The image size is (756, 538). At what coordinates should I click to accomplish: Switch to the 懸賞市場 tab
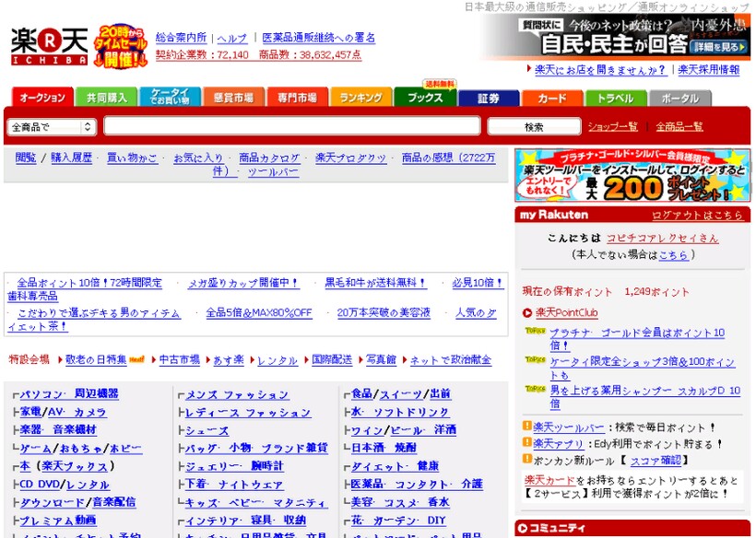(234, 98)
